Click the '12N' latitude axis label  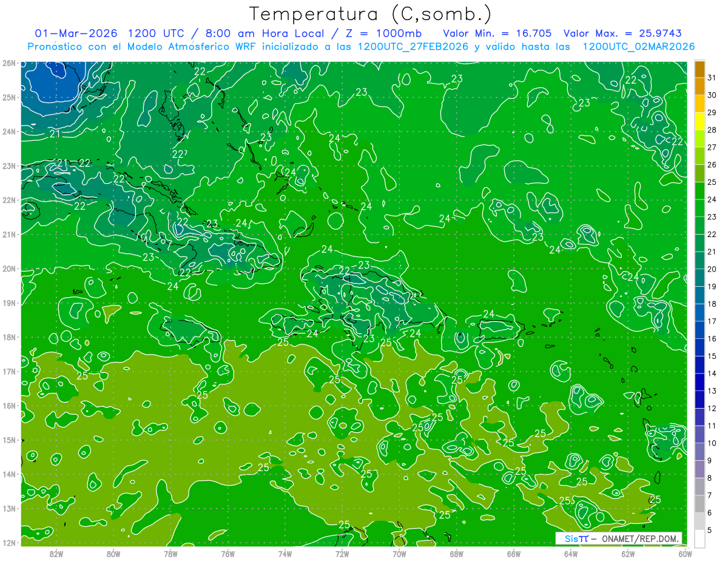[x=8, y=543]
